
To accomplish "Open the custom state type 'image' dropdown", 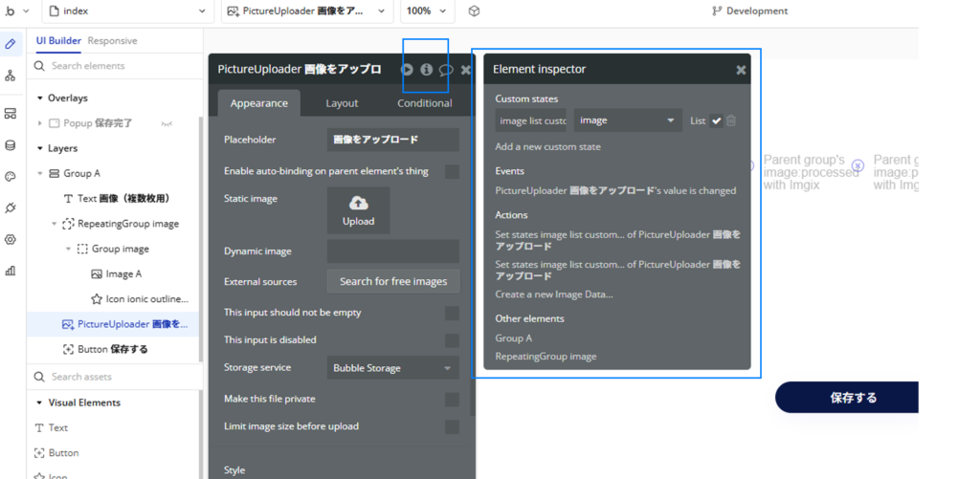I will pos(628,120).
